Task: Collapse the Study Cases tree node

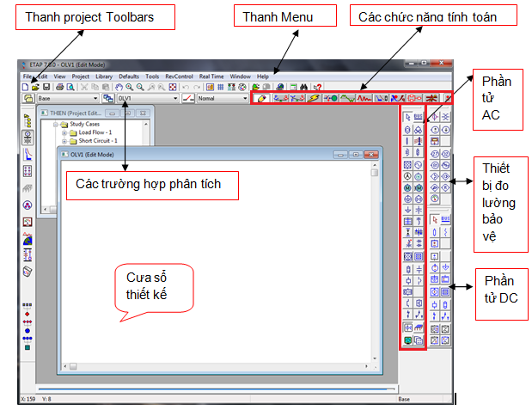Action: coord(55,125)
